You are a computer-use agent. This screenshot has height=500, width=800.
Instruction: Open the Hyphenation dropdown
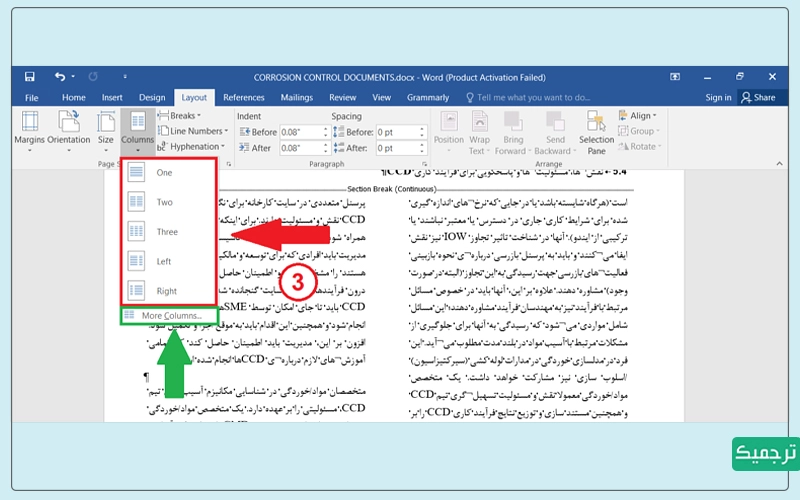pyautogui.click(x=191, y=146)
